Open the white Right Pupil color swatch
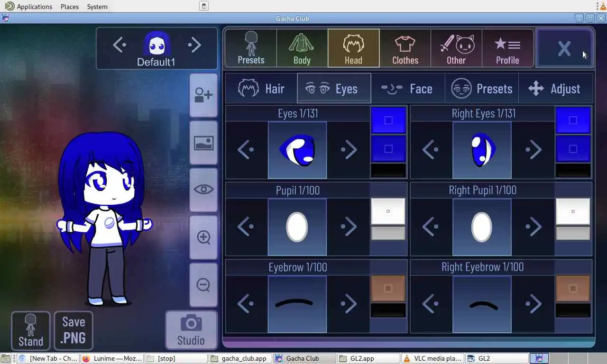 573,211
